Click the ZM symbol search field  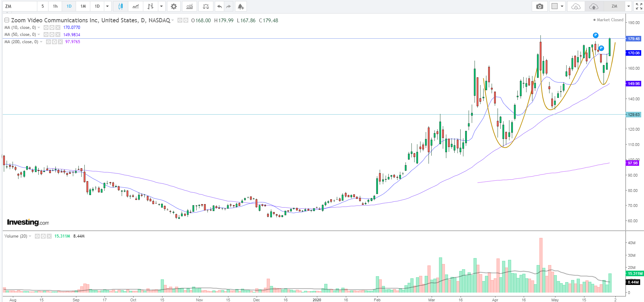20,6
